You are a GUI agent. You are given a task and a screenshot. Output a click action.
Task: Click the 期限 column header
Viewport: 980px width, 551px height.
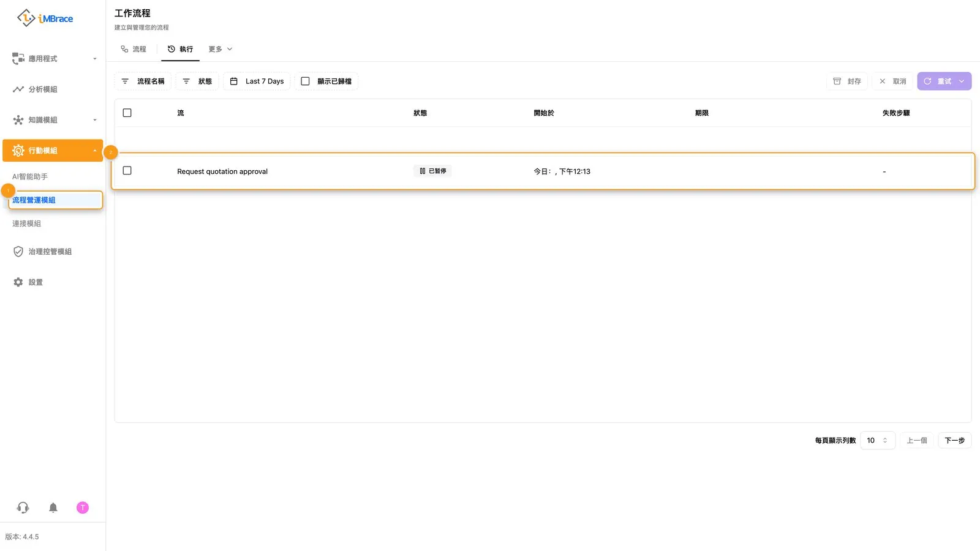(x=702, y=113)
